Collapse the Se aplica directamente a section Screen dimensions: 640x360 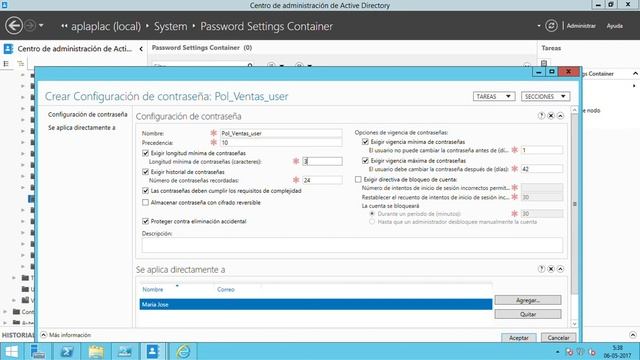point(560,269)
